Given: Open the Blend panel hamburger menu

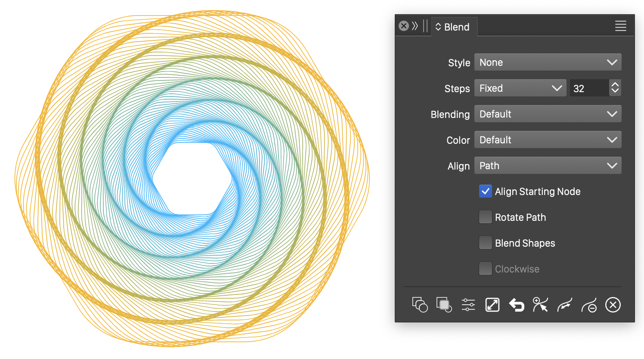Looking at the screenshot, I should (620, 26).
